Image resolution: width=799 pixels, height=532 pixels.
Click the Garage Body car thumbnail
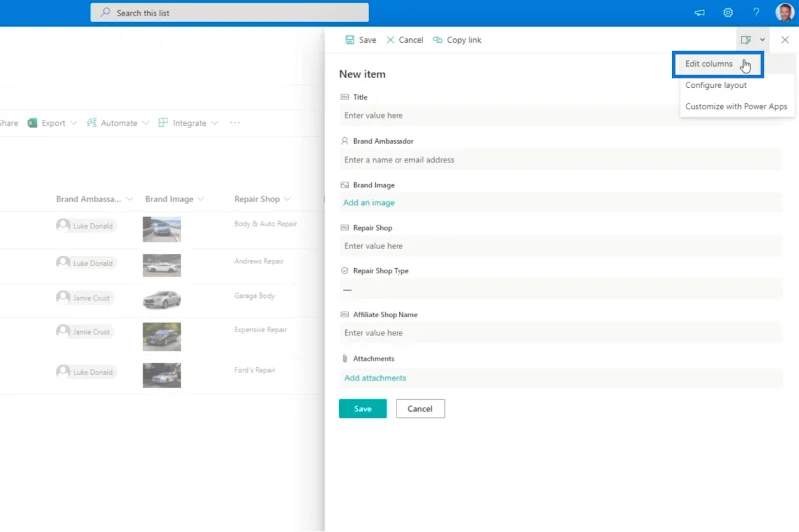coord(162,299)
